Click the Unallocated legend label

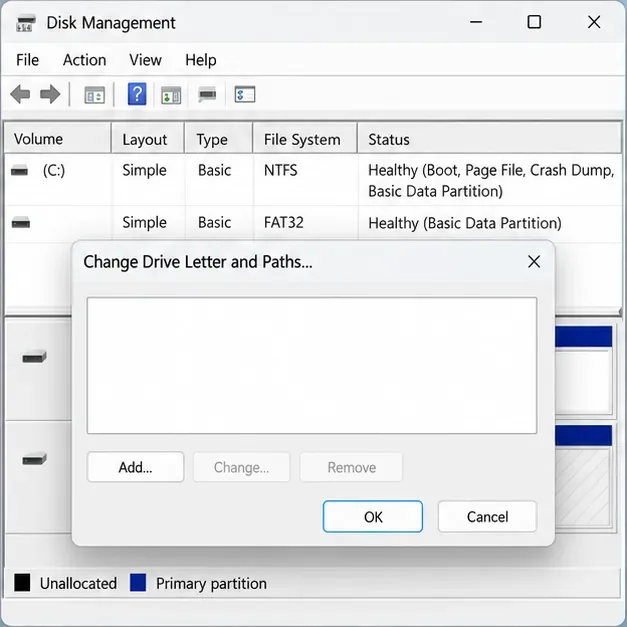(x=78, y=583)
